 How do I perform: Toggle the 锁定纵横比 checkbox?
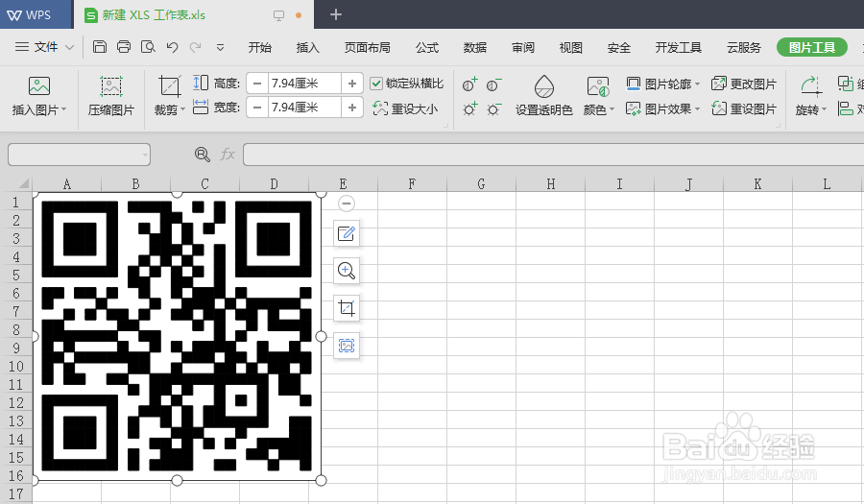pos(376,84)
